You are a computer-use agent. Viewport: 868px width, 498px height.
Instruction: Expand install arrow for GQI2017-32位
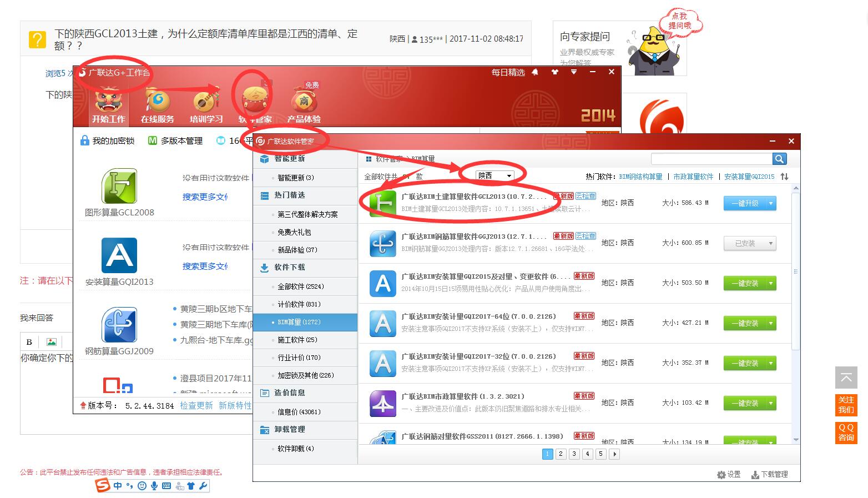point(771,363)
